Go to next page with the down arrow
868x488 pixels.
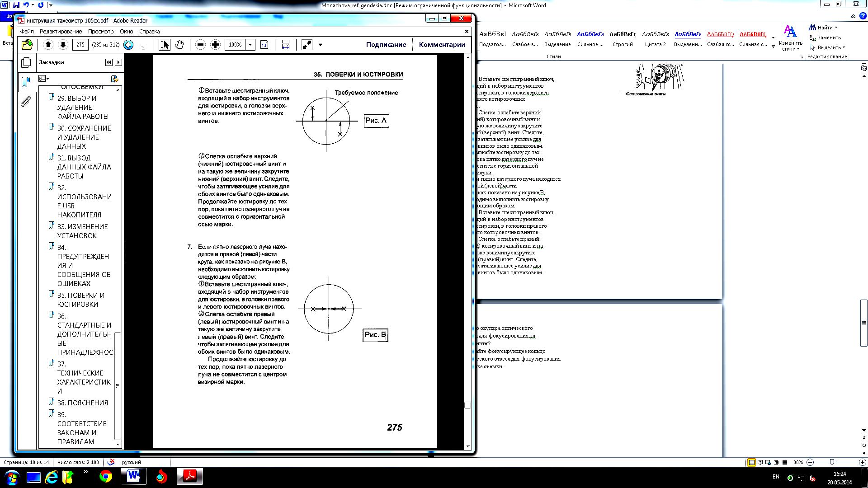click(x=63, y=44)
